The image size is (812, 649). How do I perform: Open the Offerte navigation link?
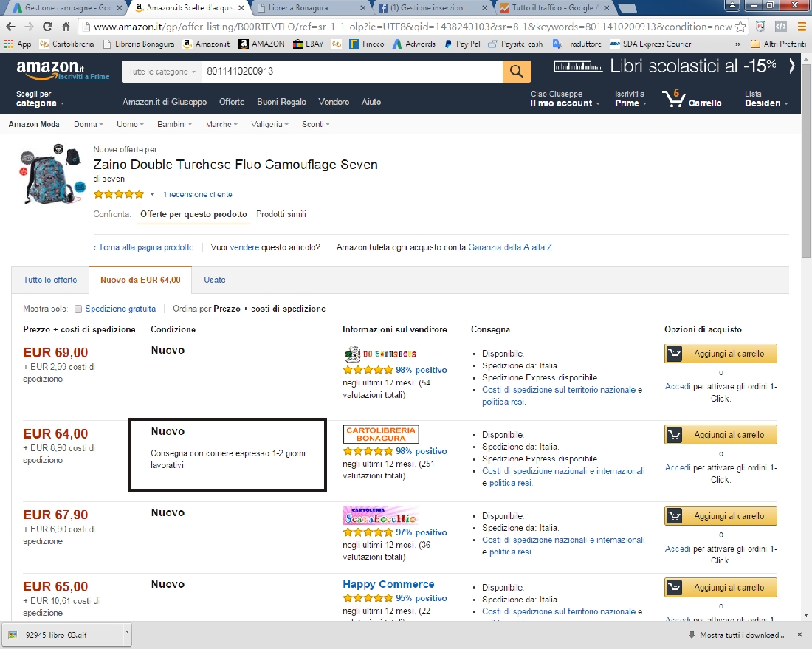pos(232,102)
